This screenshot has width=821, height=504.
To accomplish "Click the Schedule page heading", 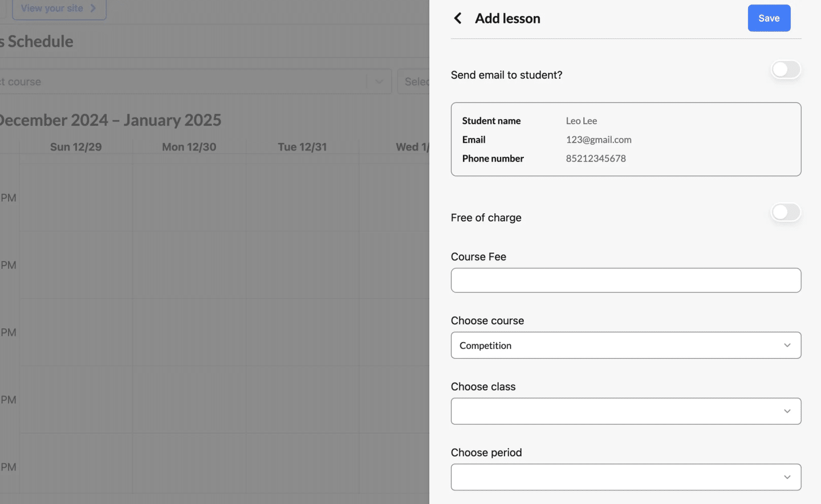I will 36,42.
